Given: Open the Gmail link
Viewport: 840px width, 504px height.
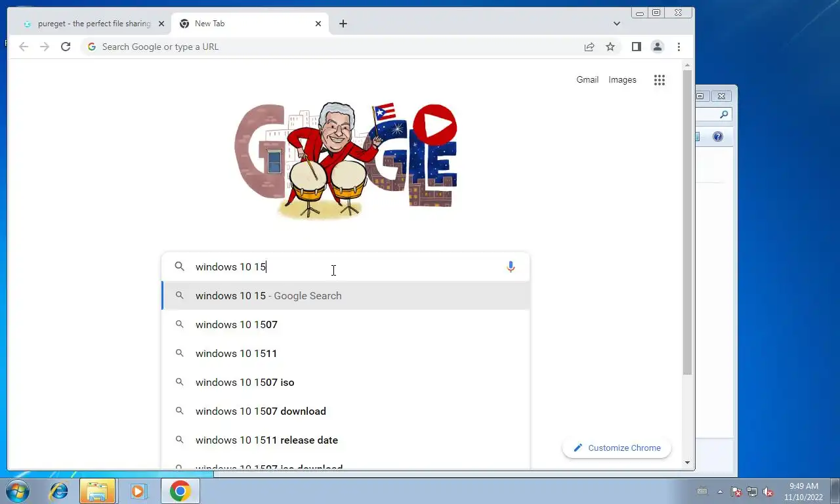Looking at the screenshot, I should 587,79.
